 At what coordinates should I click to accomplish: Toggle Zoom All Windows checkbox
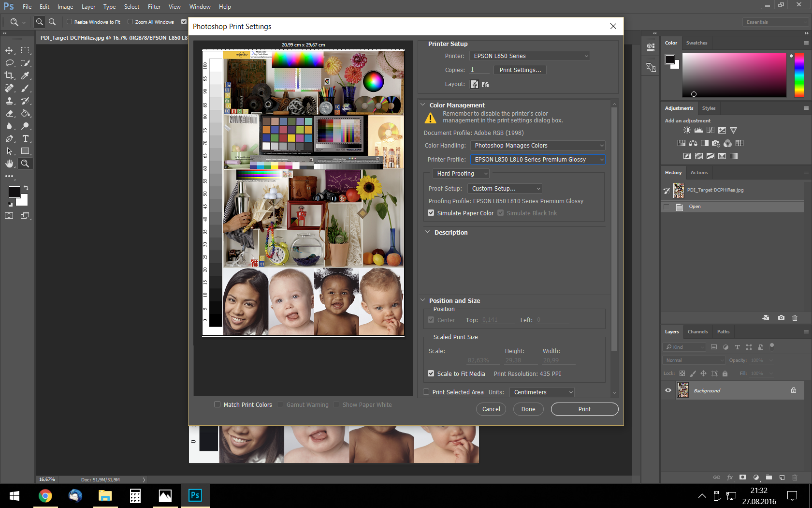[x=130, y=22]
